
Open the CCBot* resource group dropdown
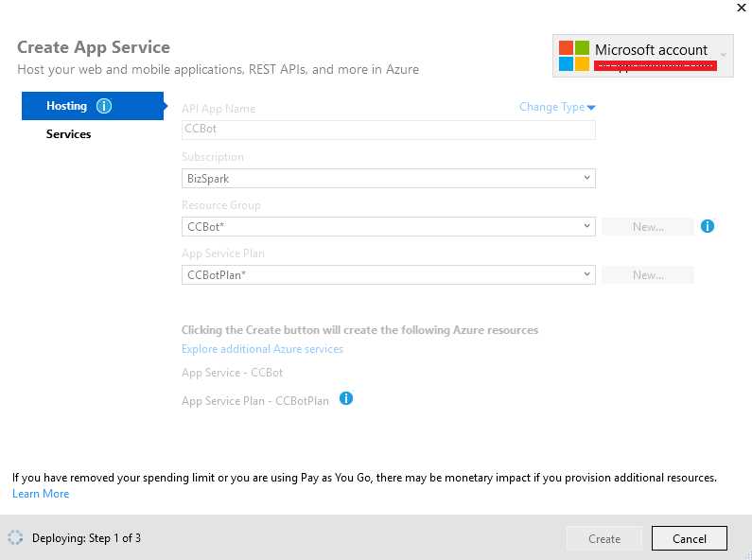(x=389, y=227)
